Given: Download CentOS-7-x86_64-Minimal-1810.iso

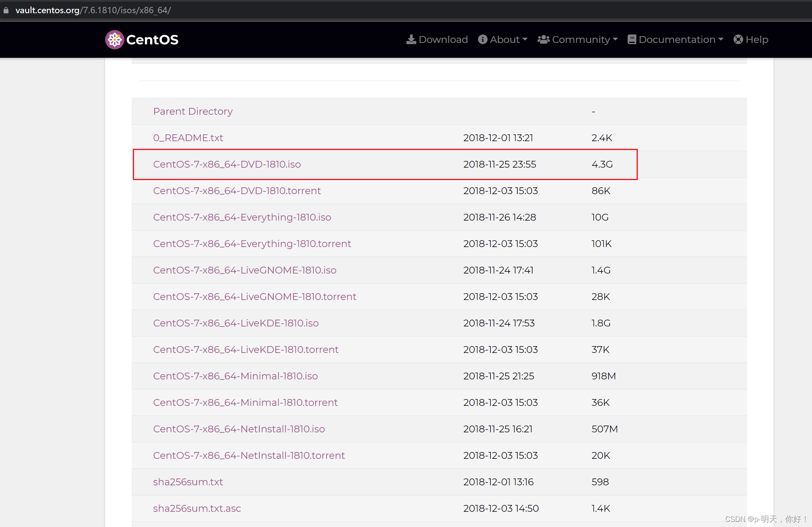Looking at the screenshot, I should pyautogui.click(x=235, y=376).
